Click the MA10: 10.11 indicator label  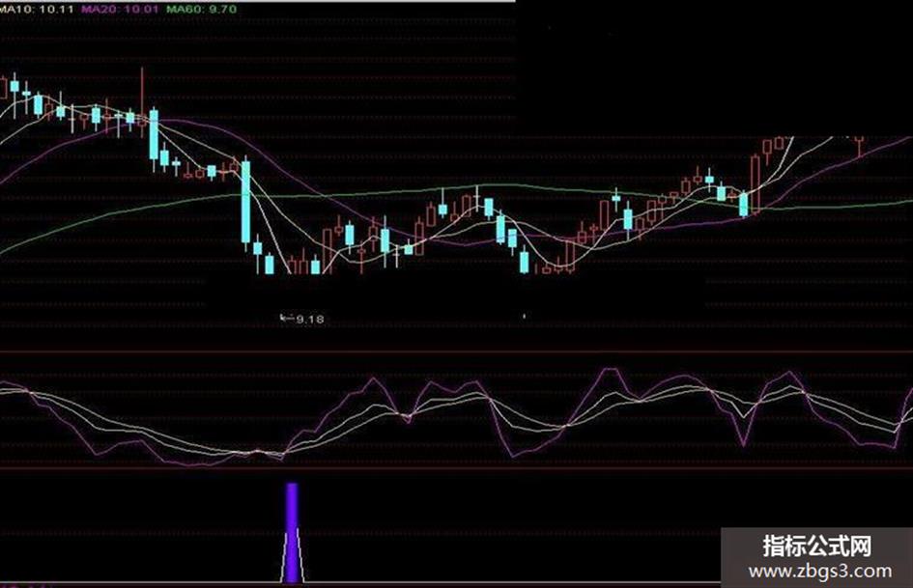(x=37, y=9)
